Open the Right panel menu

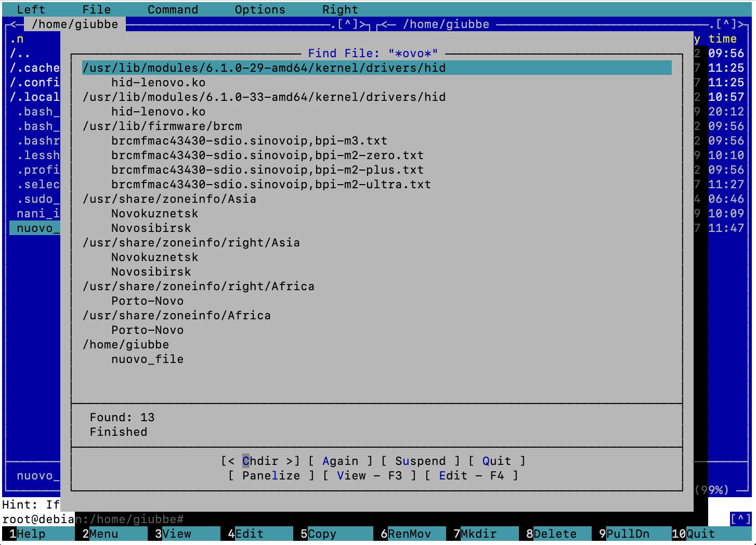pos(340,9)
